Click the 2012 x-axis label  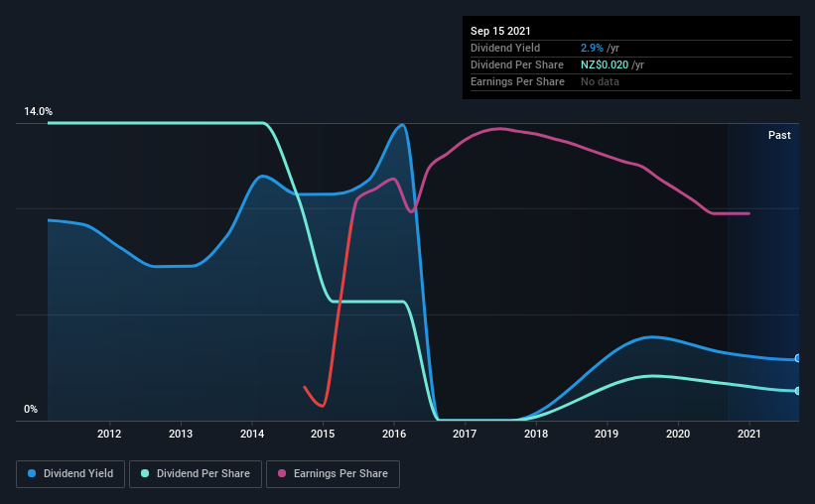click(x=109, y=434)
